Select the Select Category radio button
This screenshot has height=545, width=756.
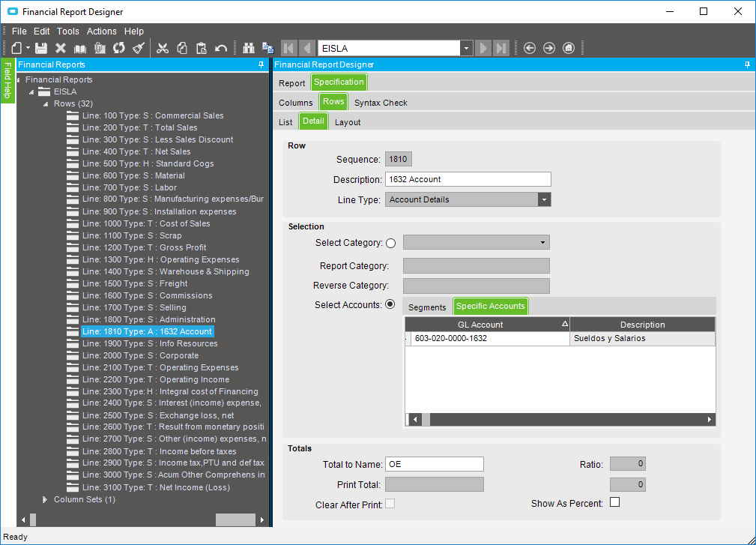pos(391,243)
